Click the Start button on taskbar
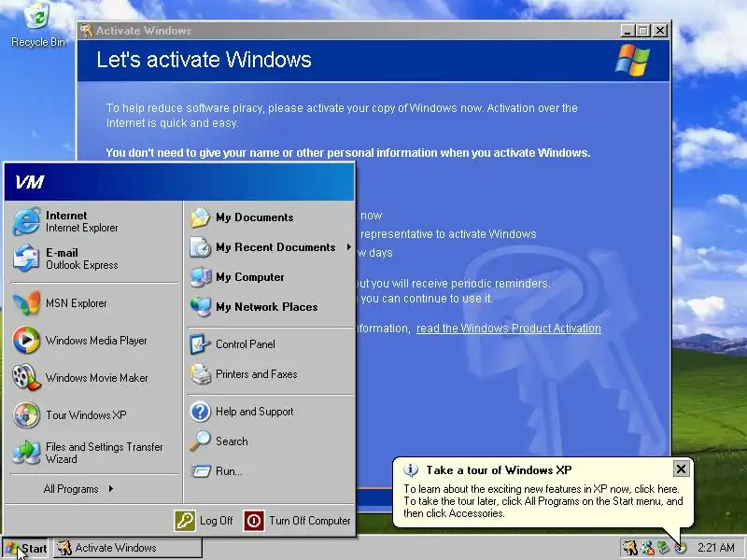Screen dimensions: 747x560 coord(26,548)
